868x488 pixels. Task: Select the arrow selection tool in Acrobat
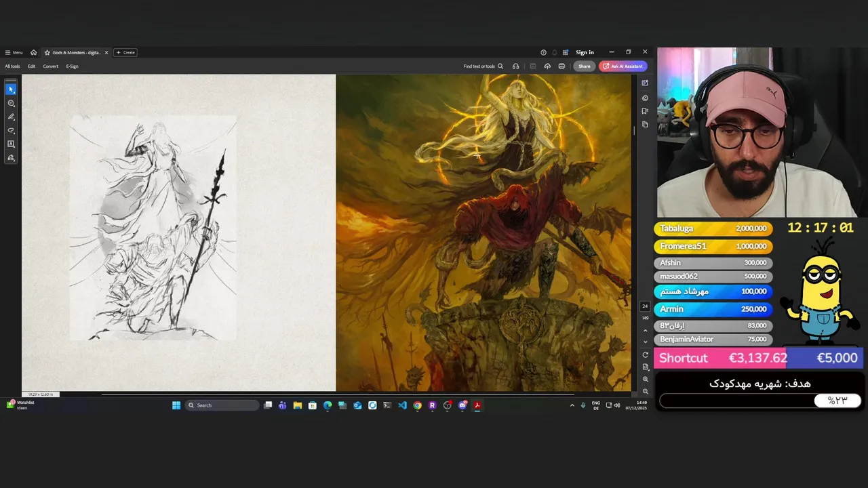11,89
